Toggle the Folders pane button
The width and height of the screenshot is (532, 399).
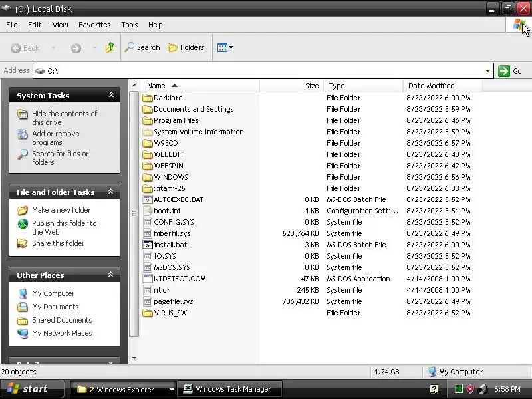186,47
